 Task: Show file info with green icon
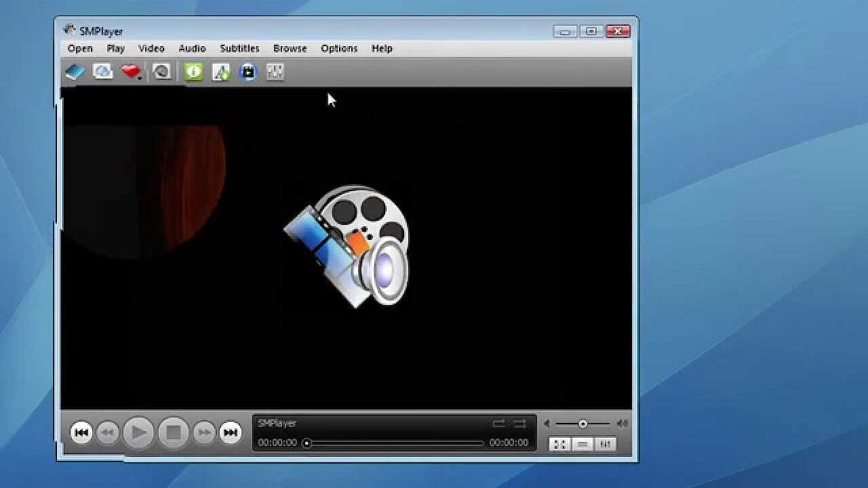tap(193, 71)
